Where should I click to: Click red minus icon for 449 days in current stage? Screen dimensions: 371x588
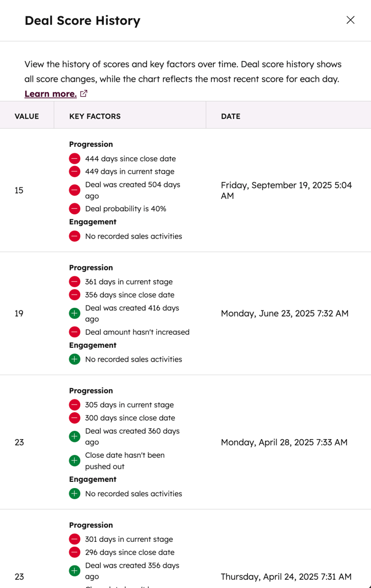75,171
